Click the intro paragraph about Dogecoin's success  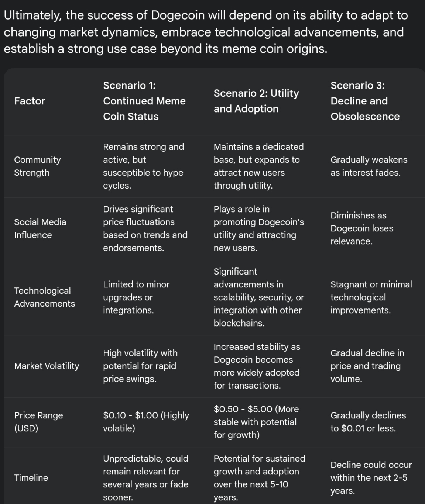click(205, 32)
